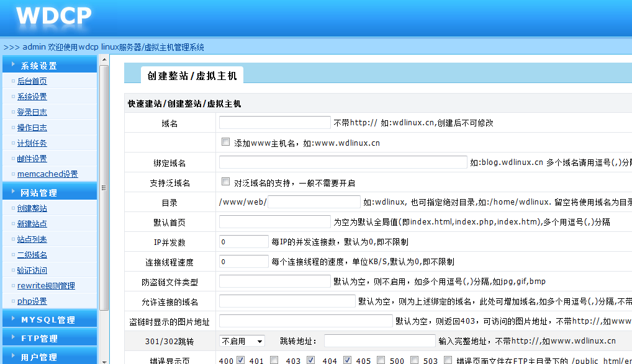Screen dimensions: 632x364
Task: Click the admin welcome message text
Action: click(x=113, y=47)
